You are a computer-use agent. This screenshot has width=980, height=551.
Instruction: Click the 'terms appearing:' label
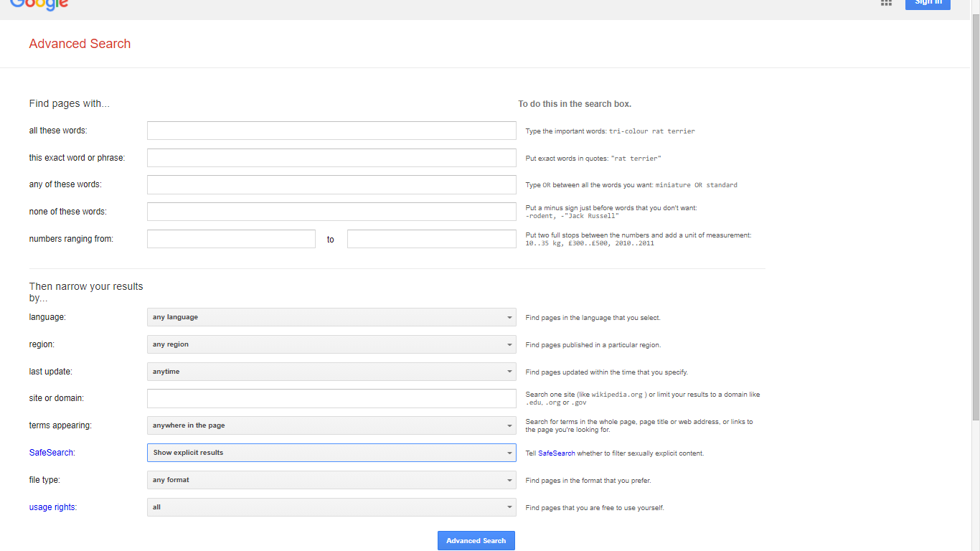pos(60,425)
